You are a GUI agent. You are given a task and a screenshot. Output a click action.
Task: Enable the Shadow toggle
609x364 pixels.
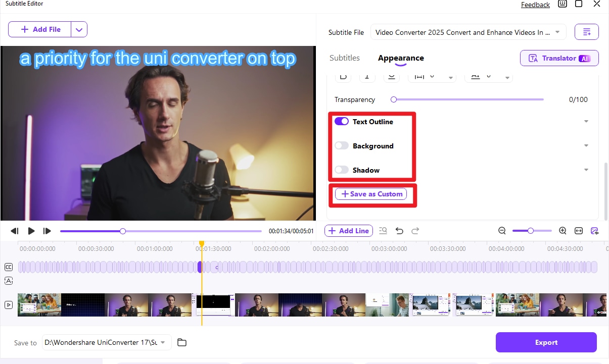[342, 170]
